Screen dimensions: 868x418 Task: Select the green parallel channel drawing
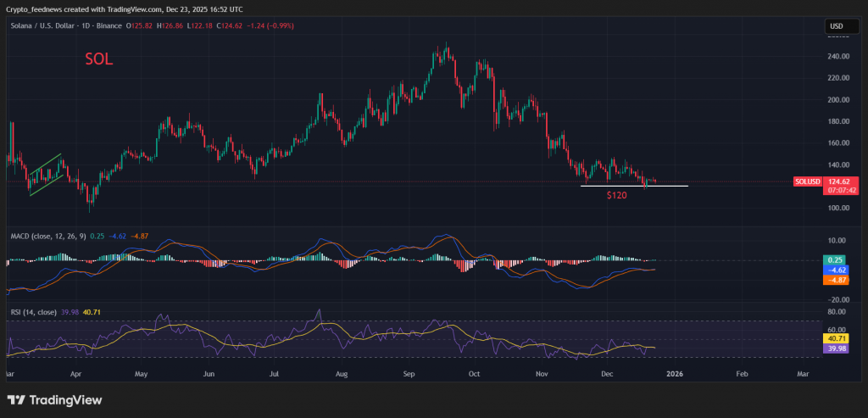[x=46, y=174]
